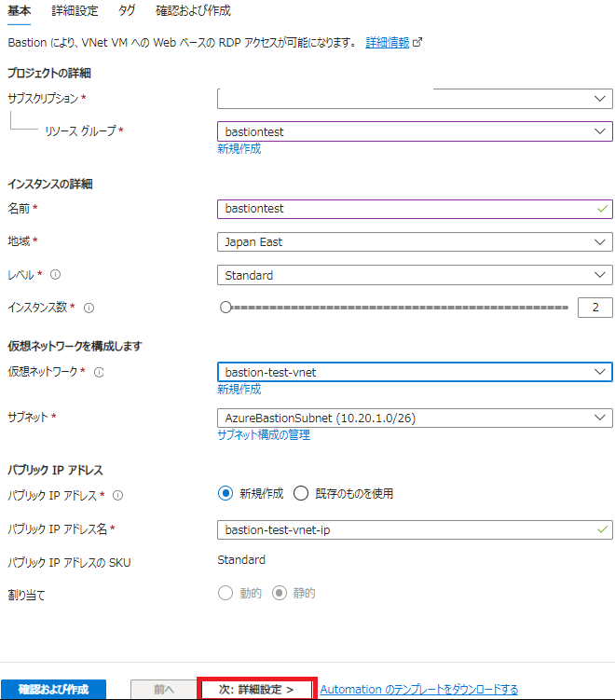Open the 詳細設定 tab
Image resolution: width=615 pixels, height=700 pixels.
tap(75, 10)
